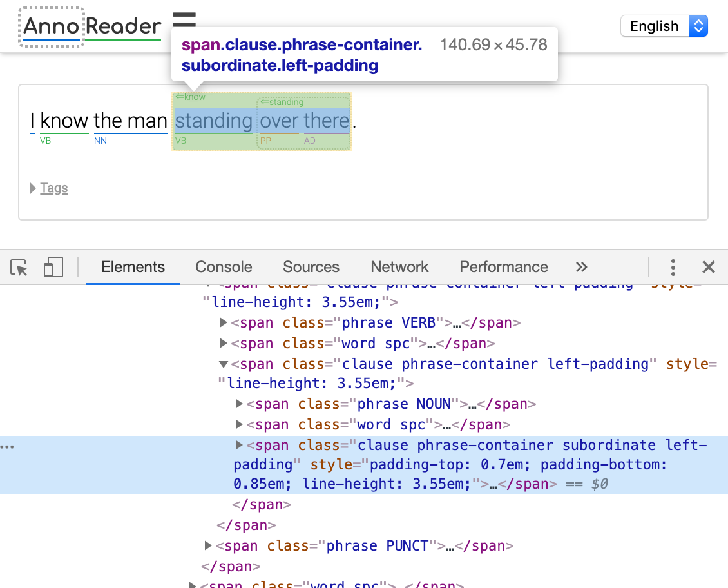Image resolution: width=728 pixels, height=588 pixels.
Task: Expand the phrase NOUN span node
Action: point(240,404)
